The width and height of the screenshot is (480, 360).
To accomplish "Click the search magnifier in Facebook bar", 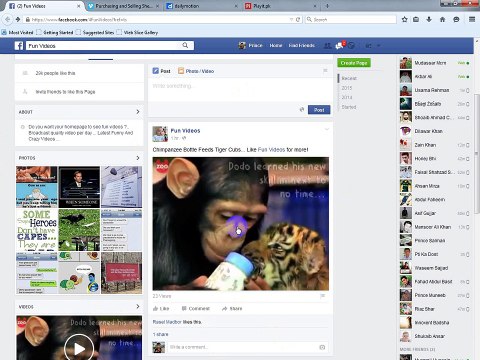I will point(185,45).
